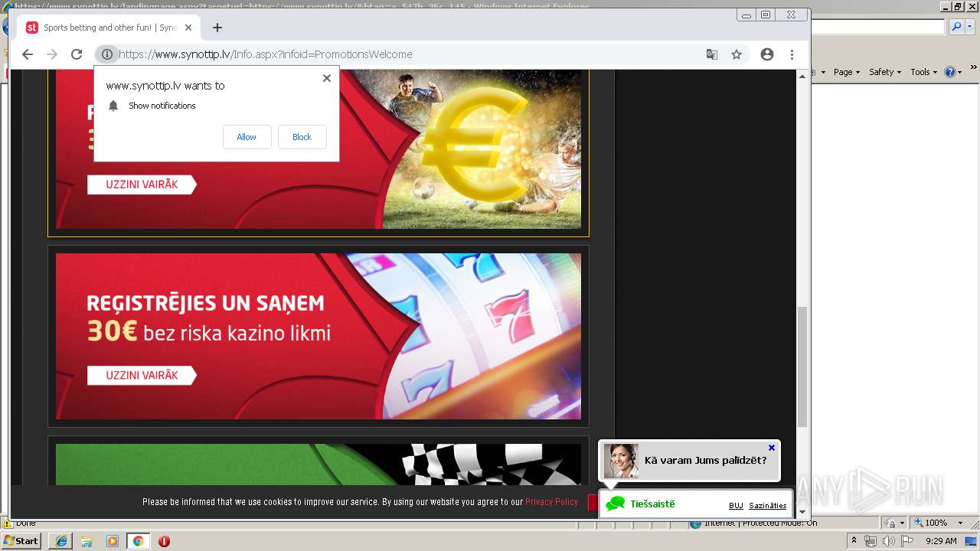
Task: View site information icon in address bar
Action: (x=107, y=54)
